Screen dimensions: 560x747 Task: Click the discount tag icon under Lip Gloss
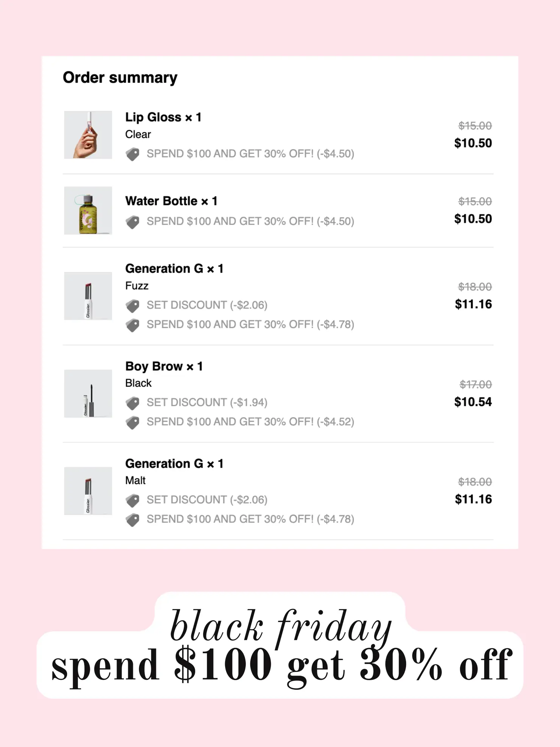(x=133, y=154)
